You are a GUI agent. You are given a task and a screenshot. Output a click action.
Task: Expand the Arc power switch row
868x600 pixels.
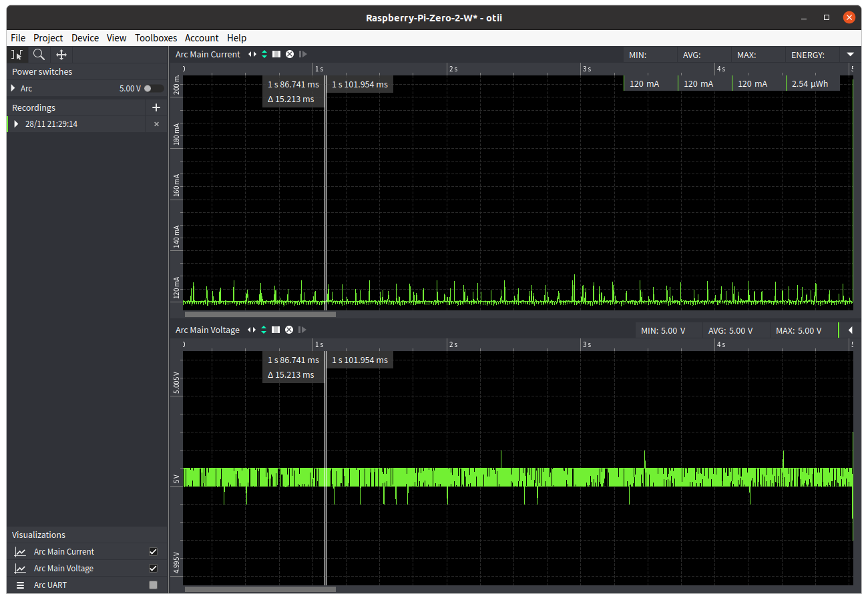coord(13,88)
